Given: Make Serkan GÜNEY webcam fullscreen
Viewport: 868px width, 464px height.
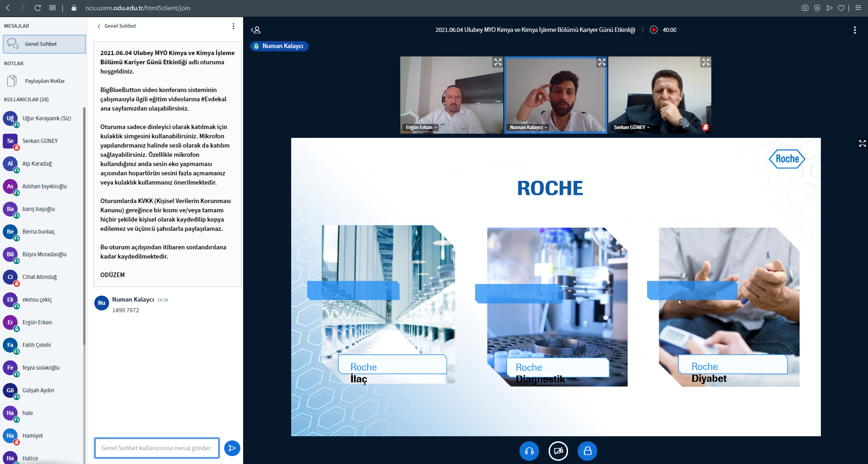Looking at the screenshot, I should pyautogui.click(x=706, y=62).
